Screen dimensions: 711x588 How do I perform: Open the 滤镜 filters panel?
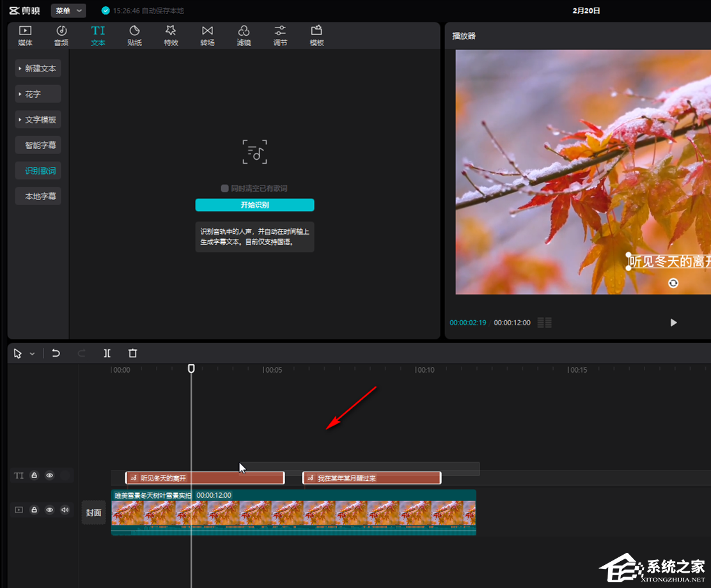(x=244, y=36)
